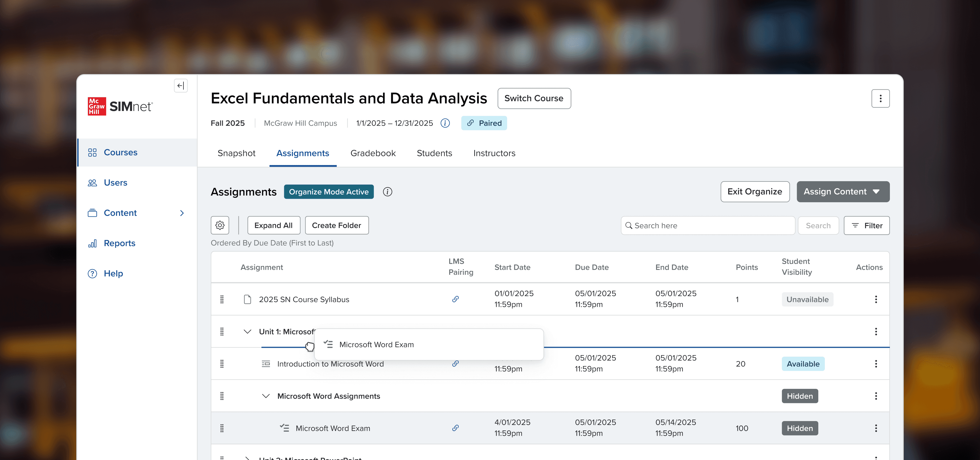This screenshot has width=980, height=460.
Task: Open Reports in the sidebar
Action: pyautogui.click(x=120, y=243)
